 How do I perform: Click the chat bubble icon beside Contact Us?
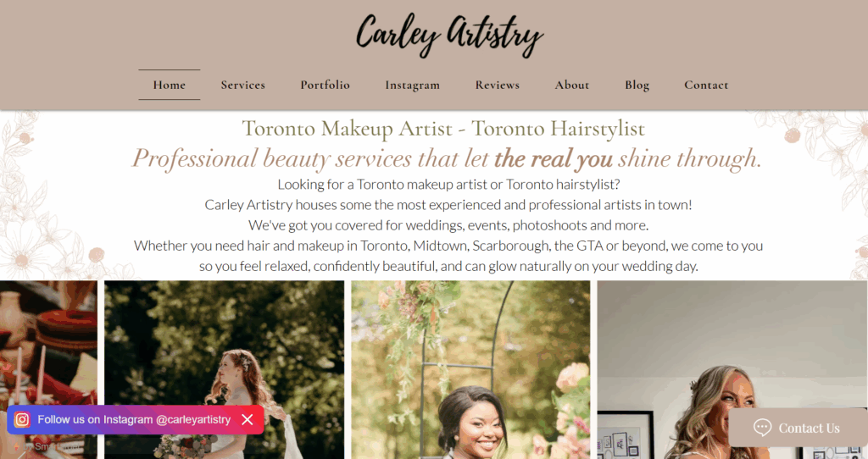pos(762,428)
